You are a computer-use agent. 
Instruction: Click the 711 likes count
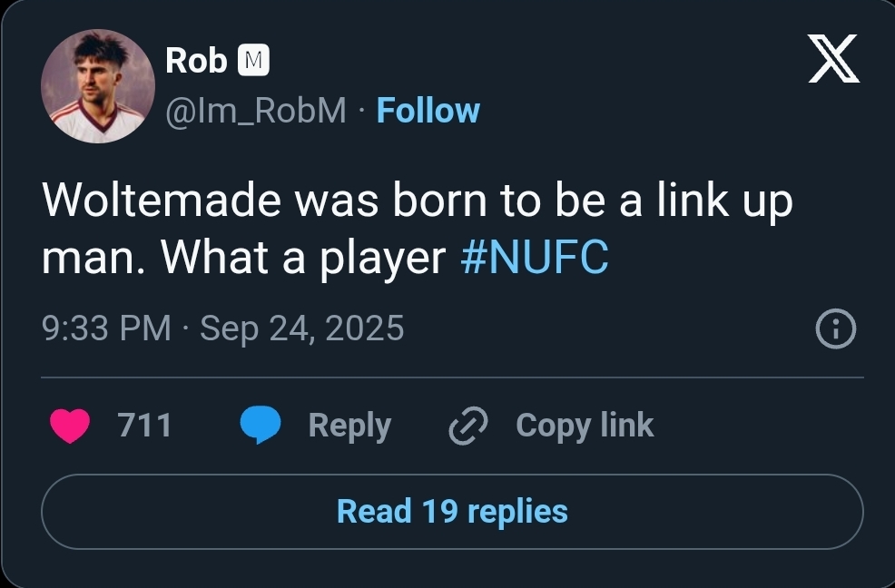pos(145,425)
